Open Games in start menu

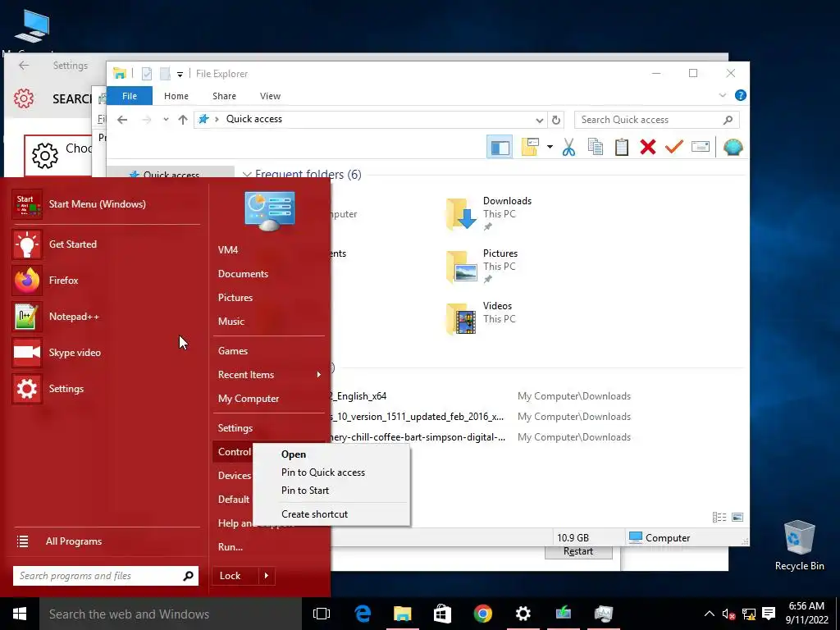pyautogui.click(x=268, y=351)
